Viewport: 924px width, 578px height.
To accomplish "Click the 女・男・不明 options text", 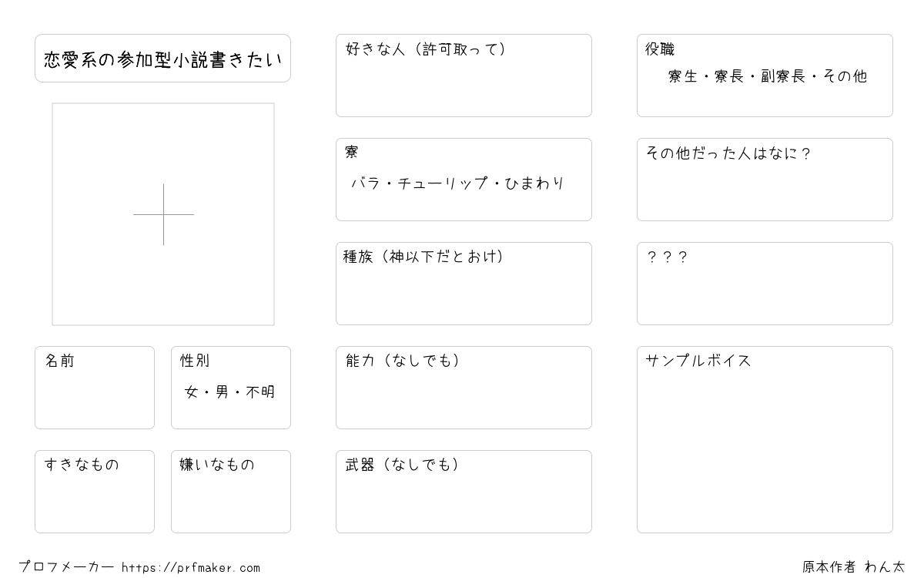I will pyautogui.click(x=230, y=392).
